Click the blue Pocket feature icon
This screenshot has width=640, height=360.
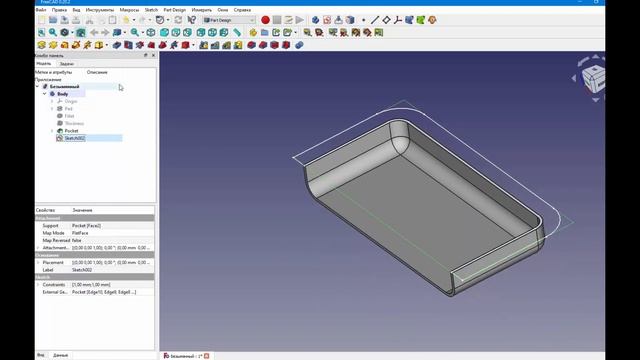point(117,45)
